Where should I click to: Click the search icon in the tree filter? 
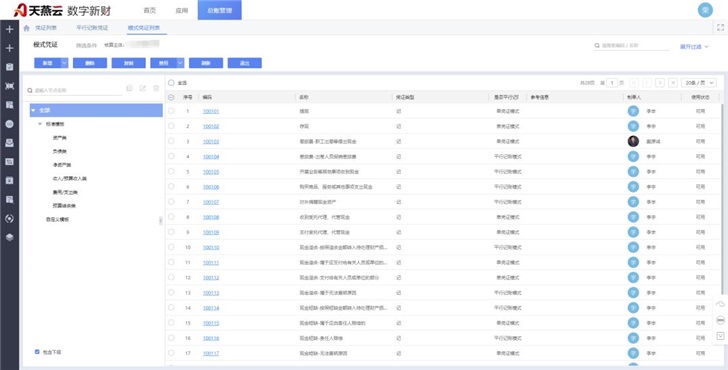(x=30, y=91)
